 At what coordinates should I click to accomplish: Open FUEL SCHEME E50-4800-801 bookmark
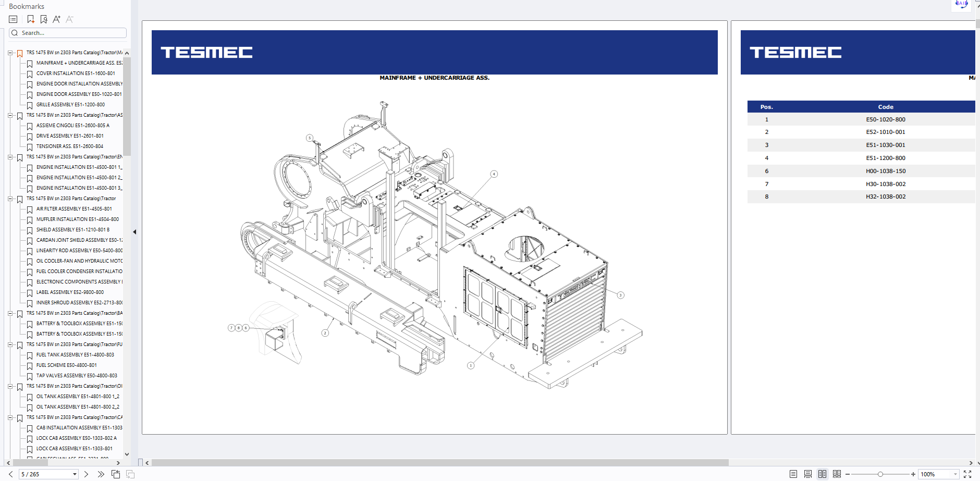[x=67, y=365]
